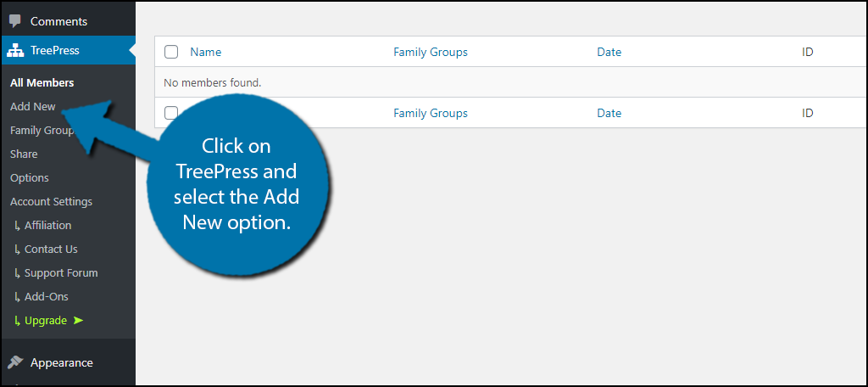Sort table by Name column header

(205, 52)
